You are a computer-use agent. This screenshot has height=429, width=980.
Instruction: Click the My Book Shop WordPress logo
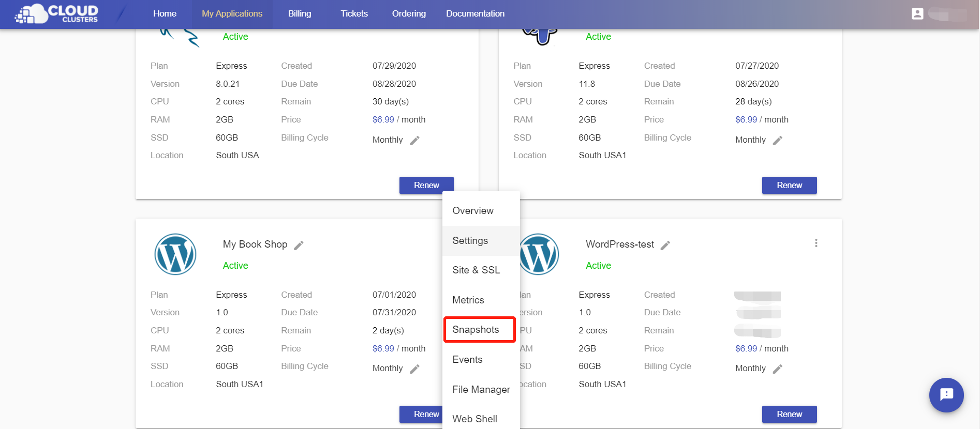(175, 254)
